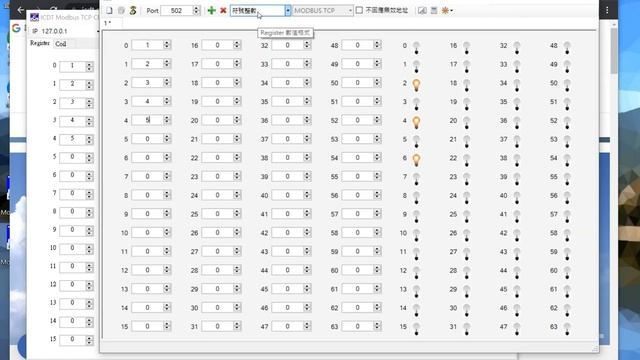Click the new document icon in toolbar
The width and height of the screenshot is (640, 360).
[109, 11]
